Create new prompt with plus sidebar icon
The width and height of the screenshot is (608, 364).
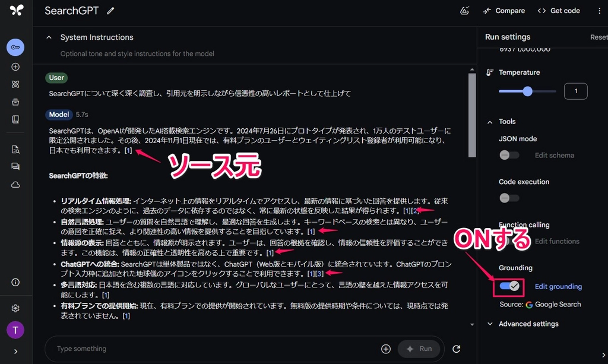click(x=15, y=67)
